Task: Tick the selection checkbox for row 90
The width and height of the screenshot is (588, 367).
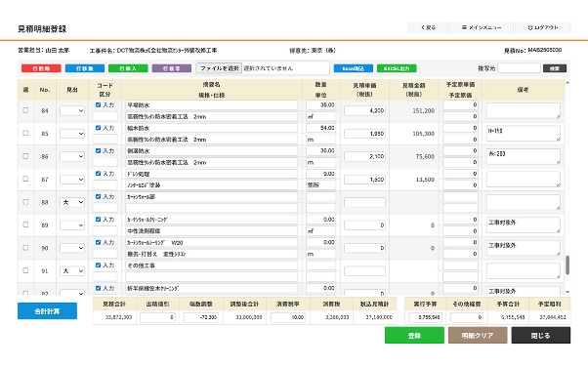Action: point(25,247)
